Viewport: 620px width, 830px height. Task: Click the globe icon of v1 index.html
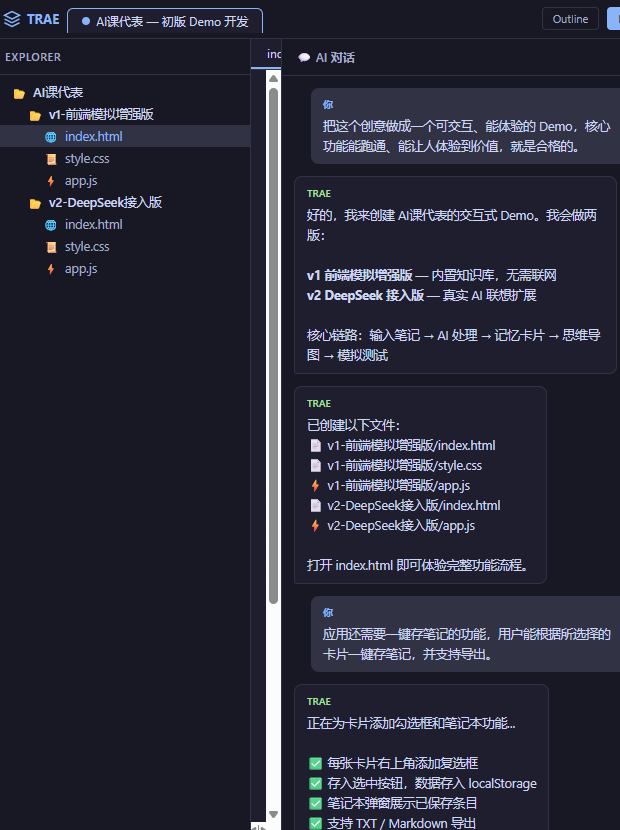click(51, 137)
